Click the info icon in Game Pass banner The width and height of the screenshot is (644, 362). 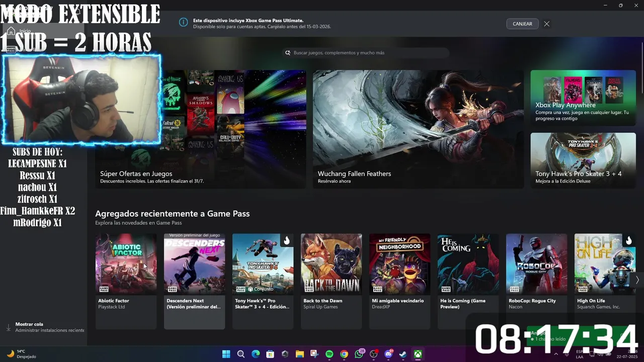tap(183, 22)
